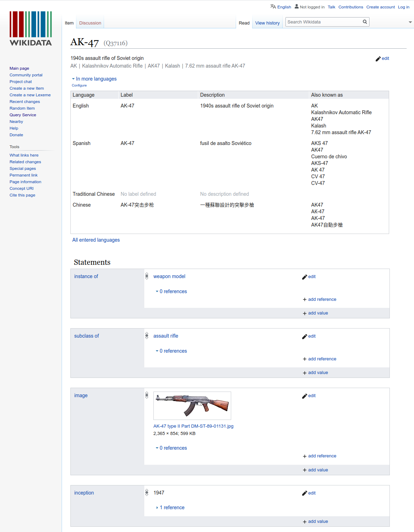This screenshot has height=532, width=414.
Task: Click the language translate icon beside English
Action: 273,7
